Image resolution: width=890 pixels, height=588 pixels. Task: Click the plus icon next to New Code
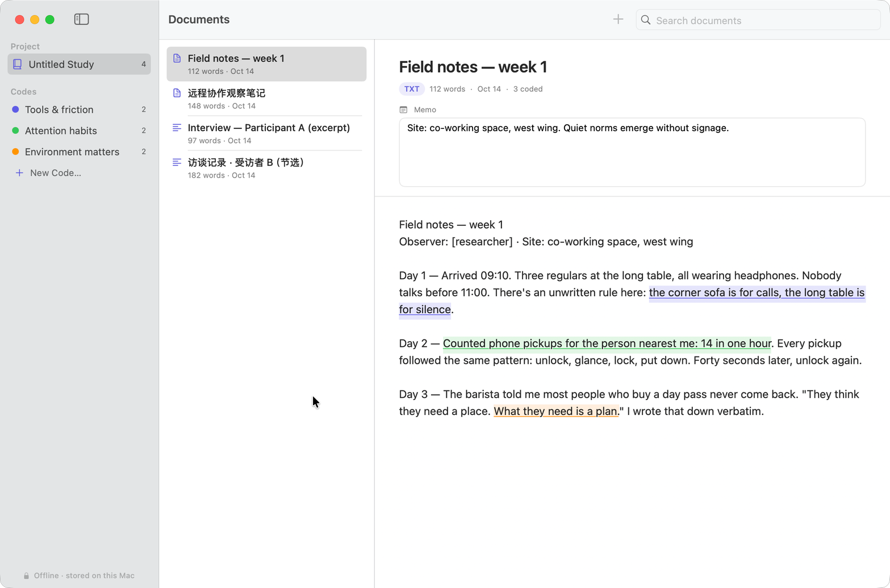pos(19,173)
